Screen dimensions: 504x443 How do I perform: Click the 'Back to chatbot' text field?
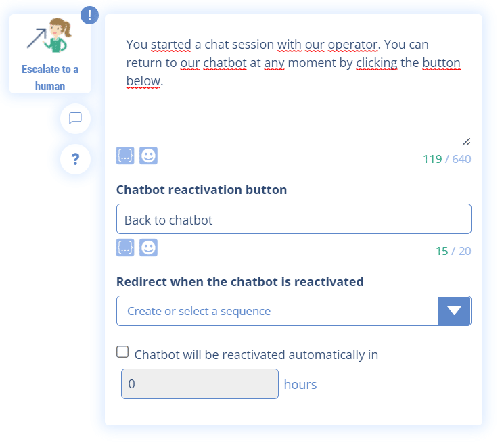click(294, 220)
